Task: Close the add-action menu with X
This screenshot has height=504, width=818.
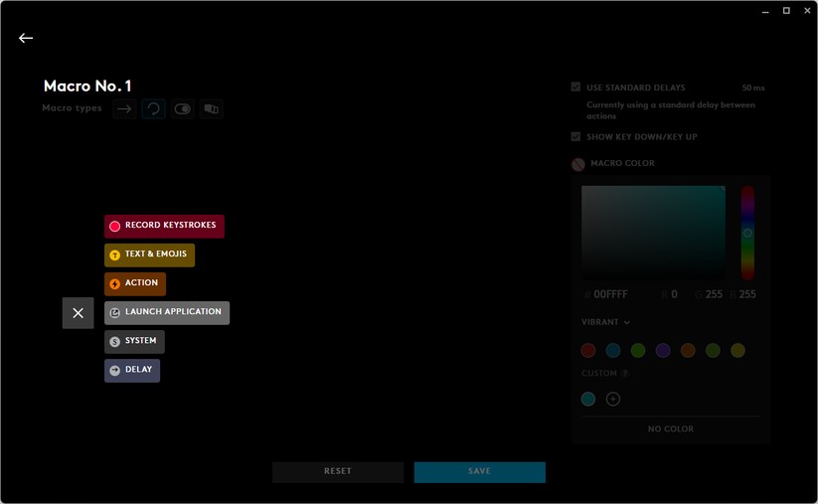Action: coord(78,313)
